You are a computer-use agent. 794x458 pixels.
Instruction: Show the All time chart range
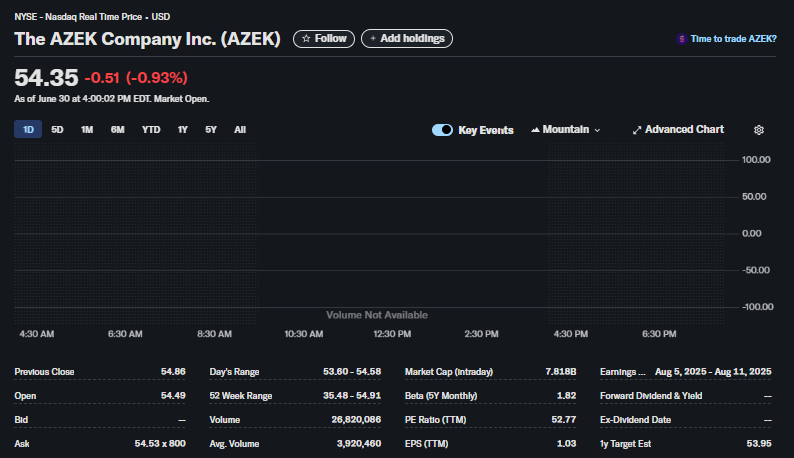(x=240, y=130)
